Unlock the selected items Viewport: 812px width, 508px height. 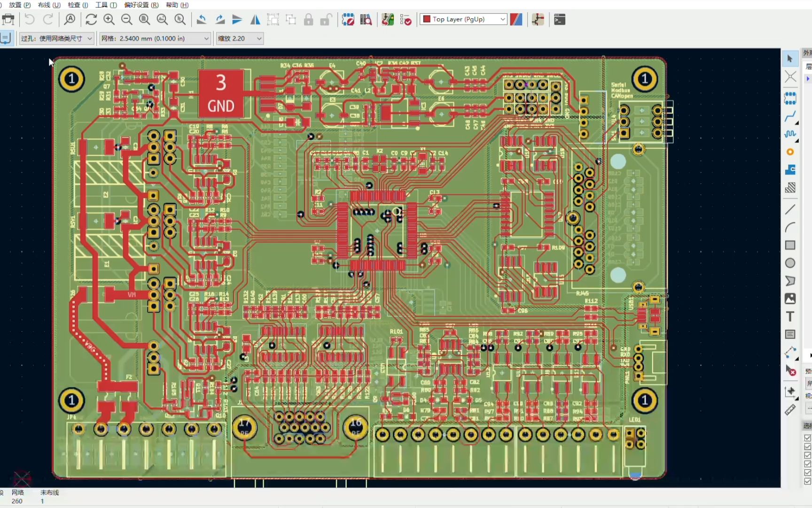pos(326,19)
